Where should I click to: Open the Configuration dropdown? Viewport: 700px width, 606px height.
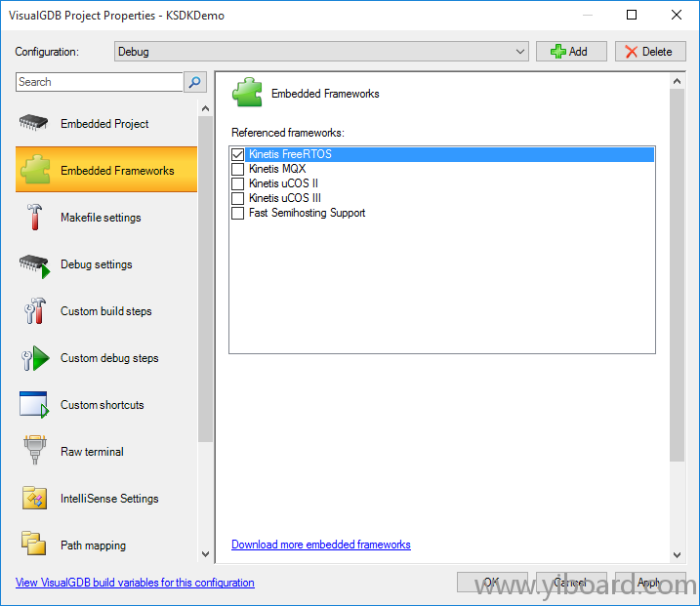point(321,52)
